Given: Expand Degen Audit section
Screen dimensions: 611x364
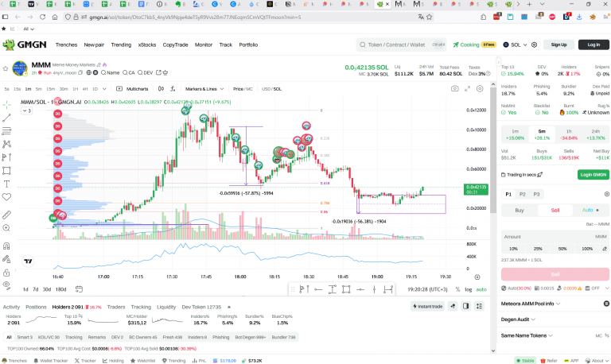Looking at the screenshot, I should 518,319.
